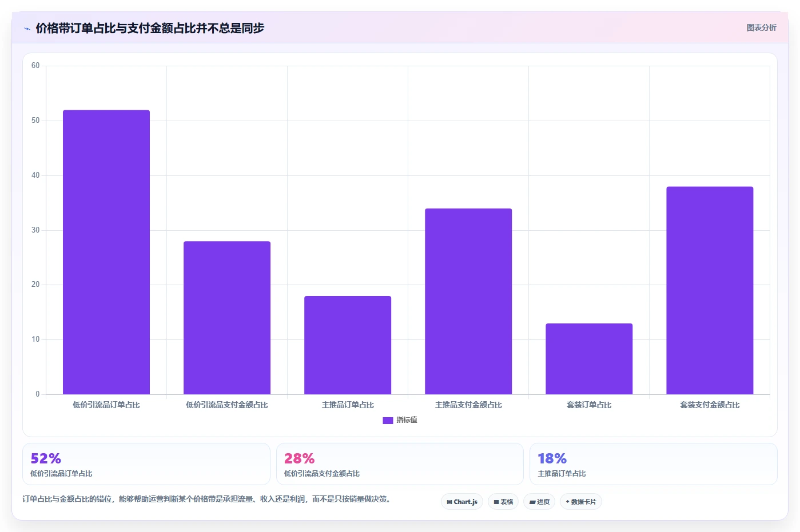Toggle the 指标值 legend item

click(400, 420)
